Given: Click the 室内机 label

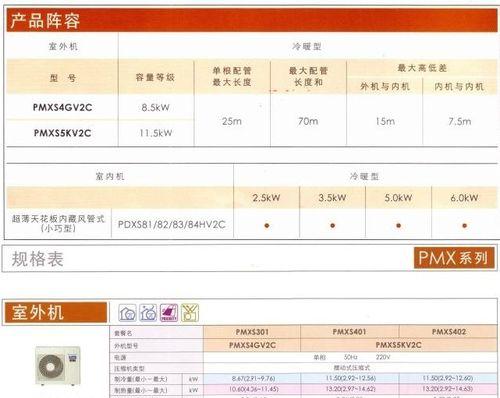Looking at the screenshot, I should pos(110,176).
